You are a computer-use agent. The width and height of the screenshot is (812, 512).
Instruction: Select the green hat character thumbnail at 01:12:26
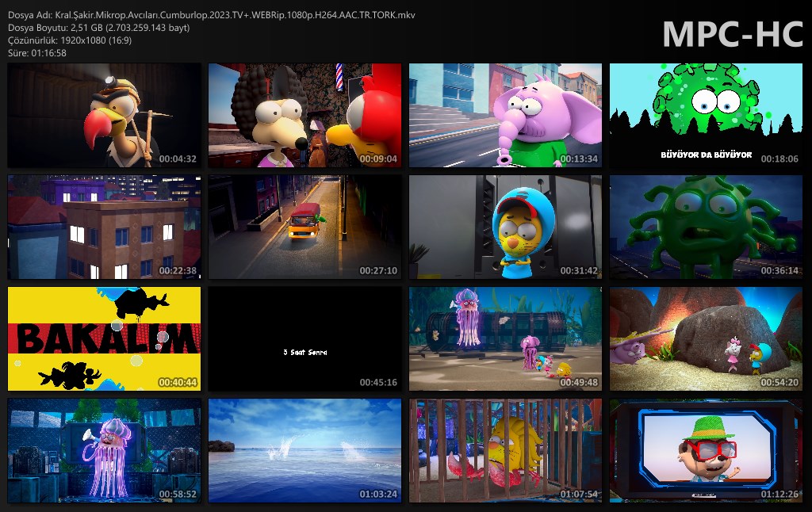(x=706, y=450)
